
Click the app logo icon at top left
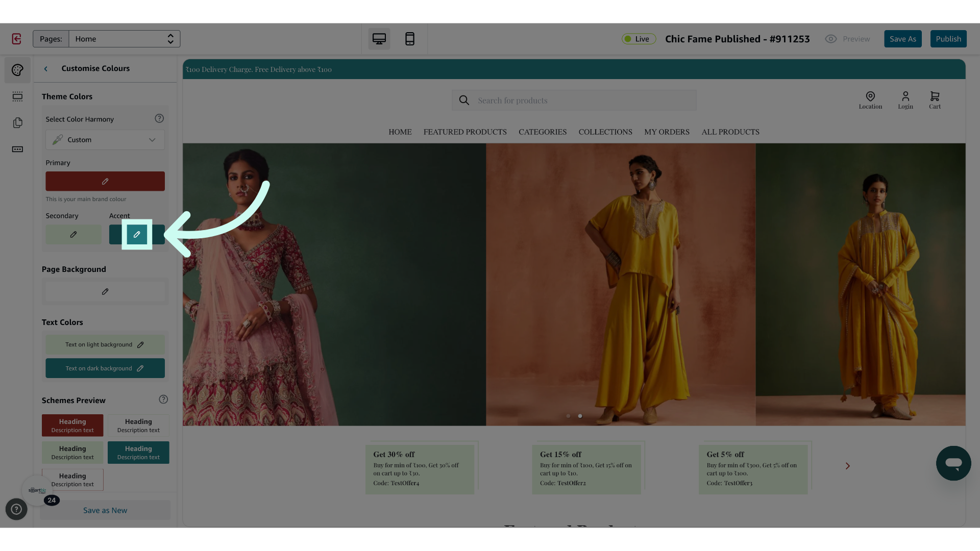(16, 39)
